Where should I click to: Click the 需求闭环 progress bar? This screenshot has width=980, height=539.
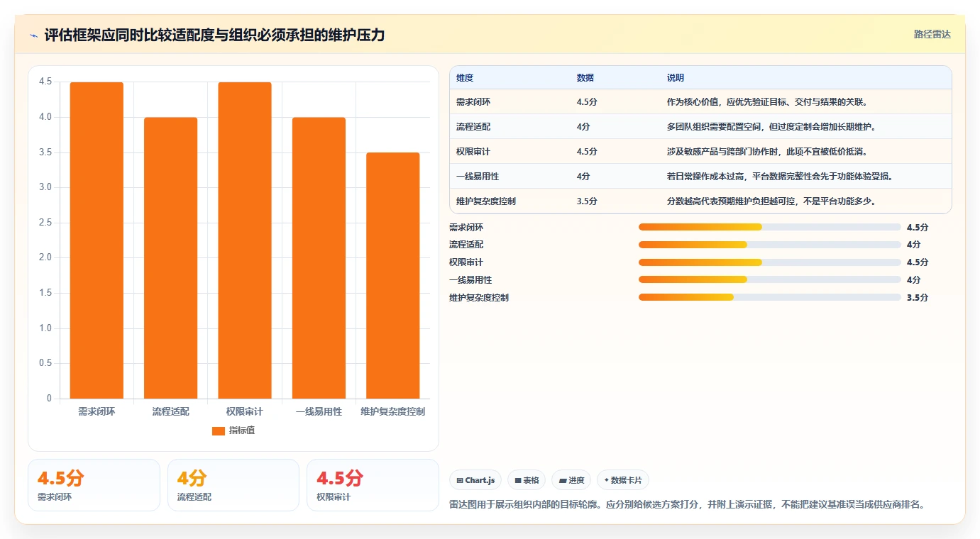coord(770,227)
